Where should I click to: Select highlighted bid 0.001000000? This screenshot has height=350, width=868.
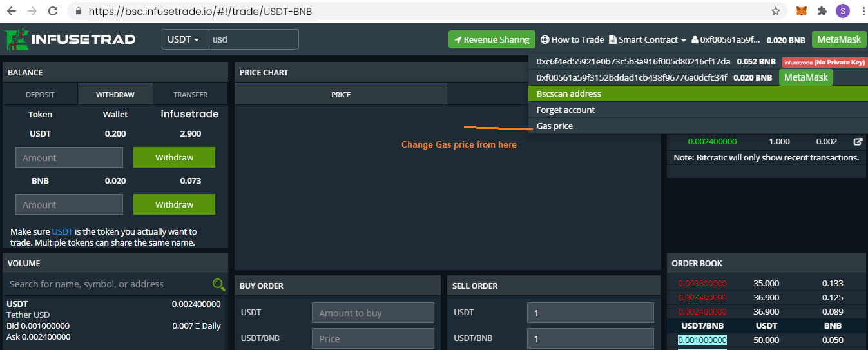coord(702,340)
